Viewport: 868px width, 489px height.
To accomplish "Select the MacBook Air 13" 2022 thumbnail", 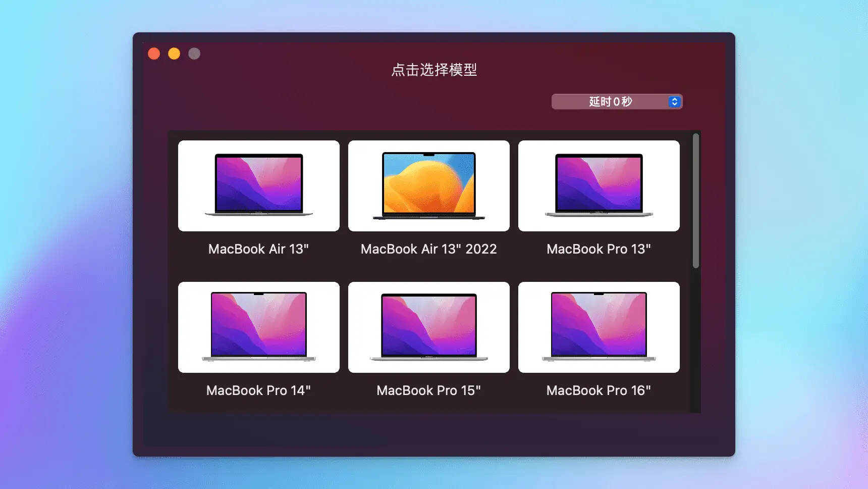I will [x=429, y=186].
